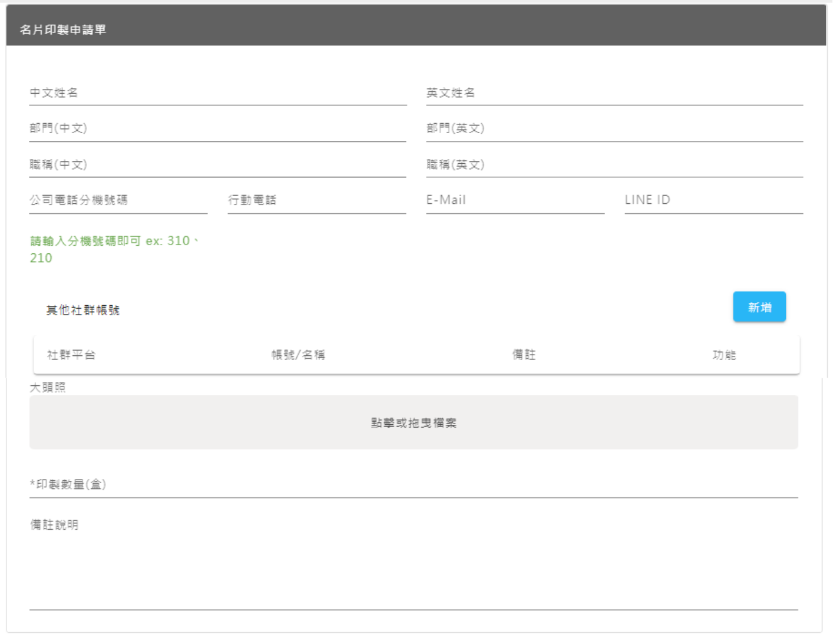The image size is (833, 644).
Task: Click the 帳號/名稱 column header
Action: pos(298,355)
